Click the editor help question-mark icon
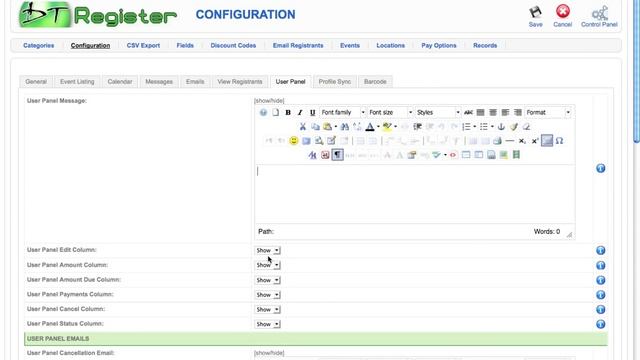The height and width of the screenshot is (360, 640). 263,112
